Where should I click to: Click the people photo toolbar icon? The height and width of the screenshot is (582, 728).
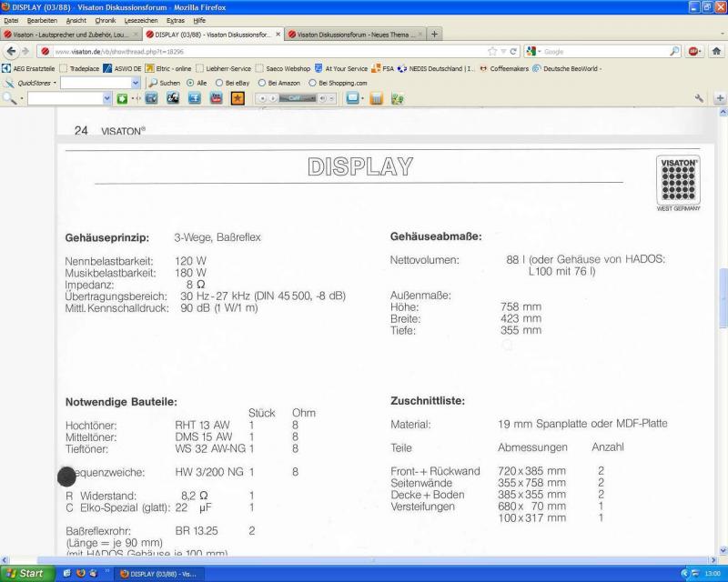(173, 98)
